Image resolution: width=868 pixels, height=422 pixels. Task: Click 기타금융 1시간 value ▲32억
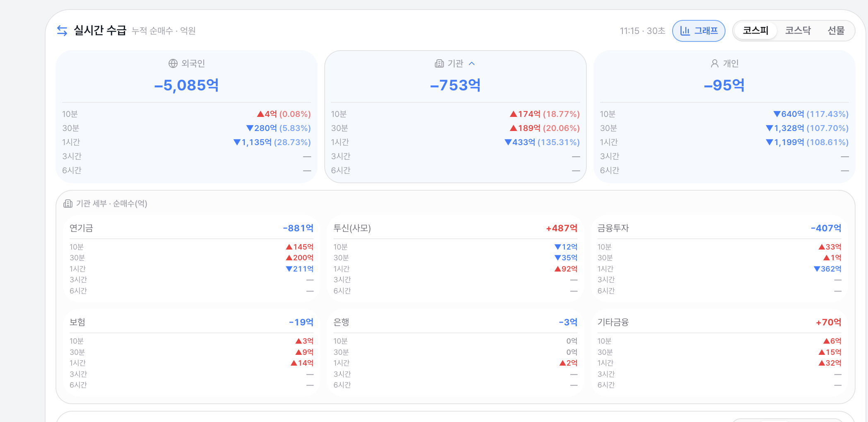830,363
